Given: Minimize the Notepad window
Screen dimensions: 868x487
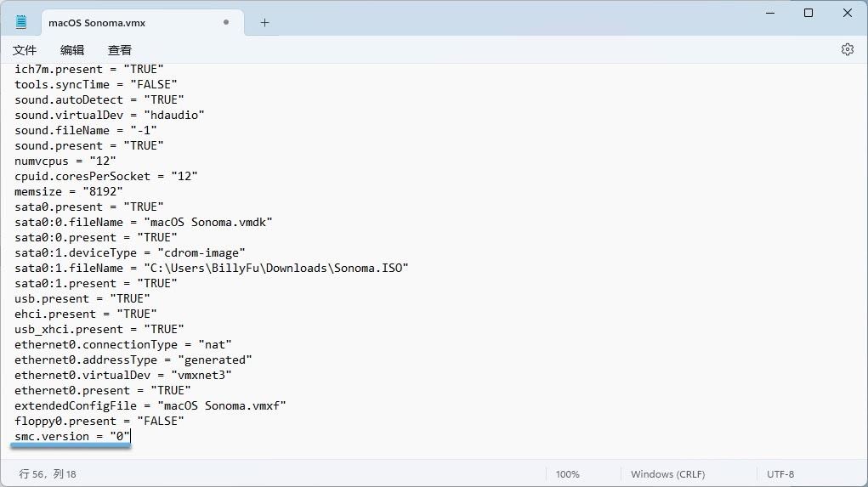Looking at the screenshot, I should coord(769,13).
